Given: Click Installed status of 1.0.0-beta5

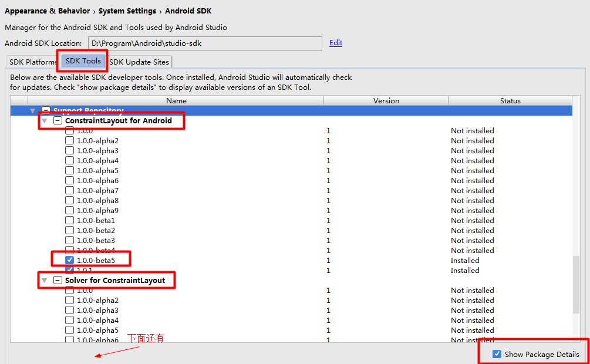Looking at the screenshot, I should (465, 261).
